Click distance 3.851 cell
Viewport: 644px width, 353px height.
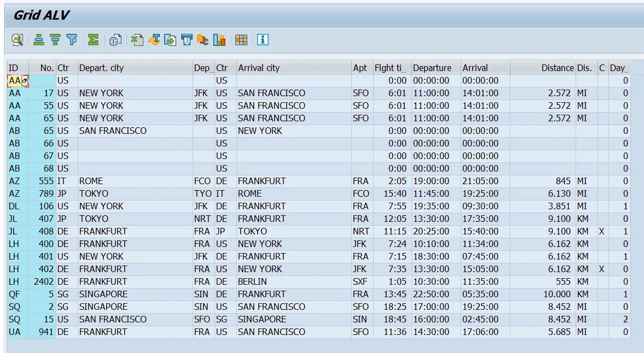click(x=543, y=206)
